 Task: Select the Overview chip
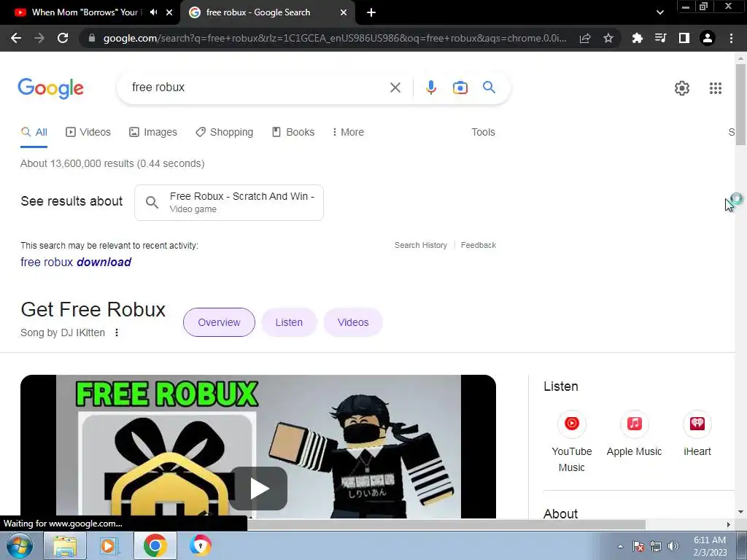coord(219,322)
